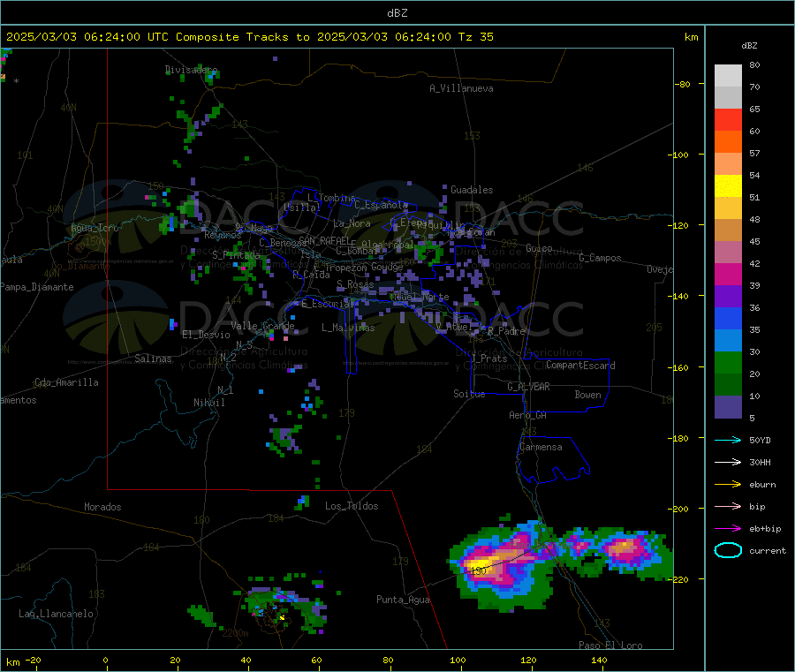This screenshot has height=672, width=795.
Task: Click the 'SAN_RAFAEL' map label
Action: tap(324, 240)
